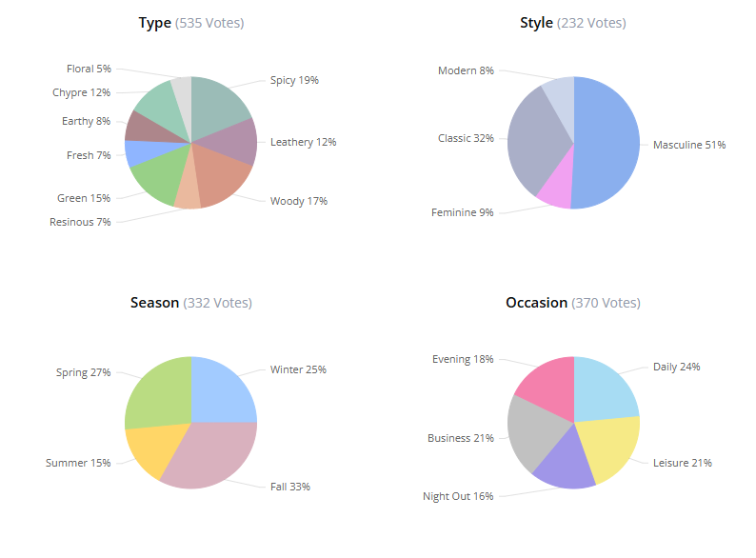Viewport: 756px width, 558px height.
Task: Click the Evening 18% pie slice
Action: tap(547, 386)
